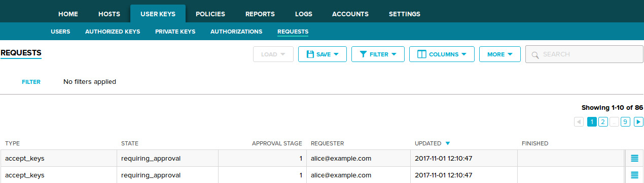The image size is (644, 183).
Task: Switch to the AUTHORIZATIONS sub-tab
Action: pyautogui.click(x=236, y=32)
